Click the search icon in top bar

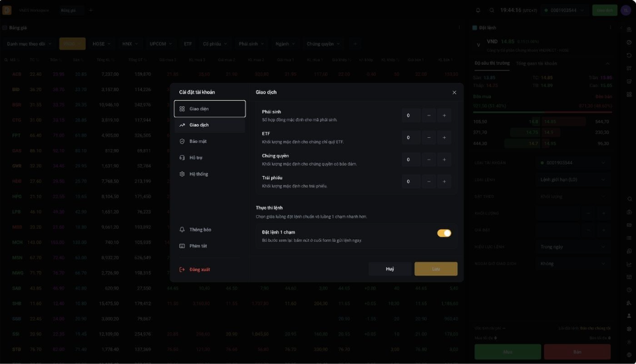(x=492, y=10)
